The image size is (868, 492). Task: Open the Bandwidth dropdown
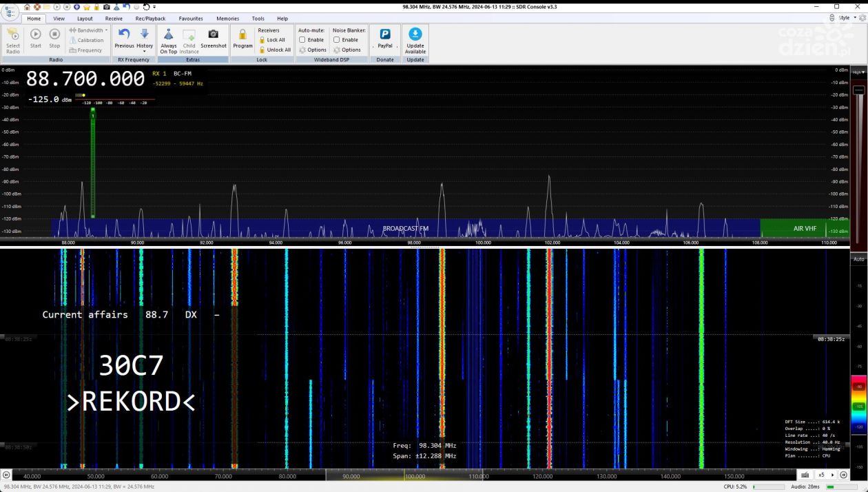tap(88, 30)
